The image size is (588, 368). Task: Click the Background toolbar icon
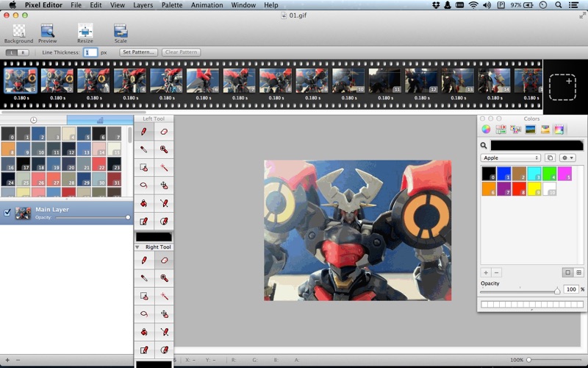(x=18, y=31)
